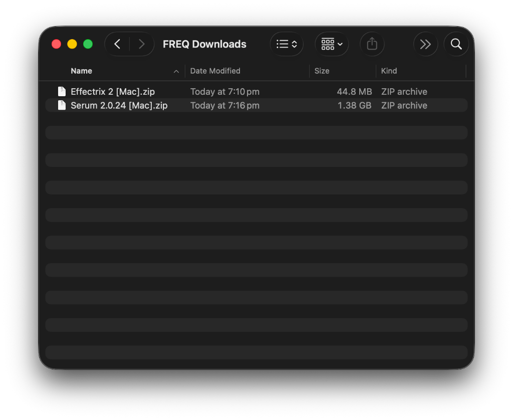This screenshot has width=513, height=420.
Task: Select Effectrix 2 [Mac].zip file
Action: (x=113, y=92)
